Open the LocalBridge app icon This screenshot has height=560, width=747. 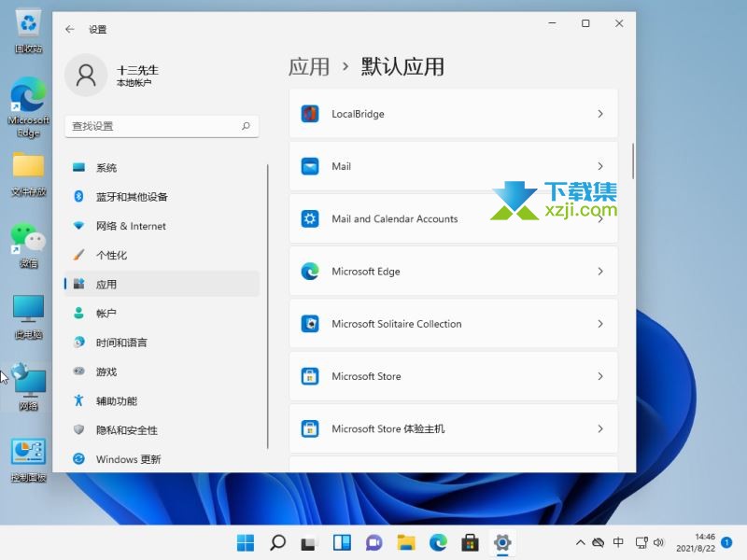tap(310, 114)
